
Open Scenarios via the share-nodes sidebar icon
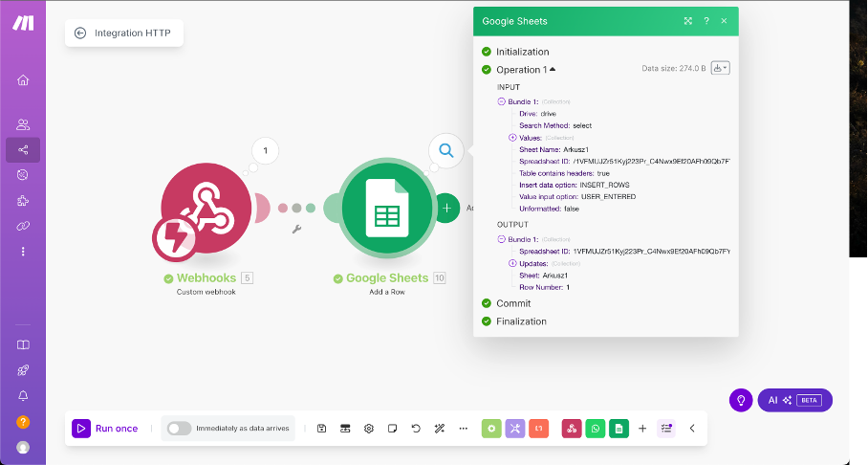pyautogui.click(x=23, y=149)
